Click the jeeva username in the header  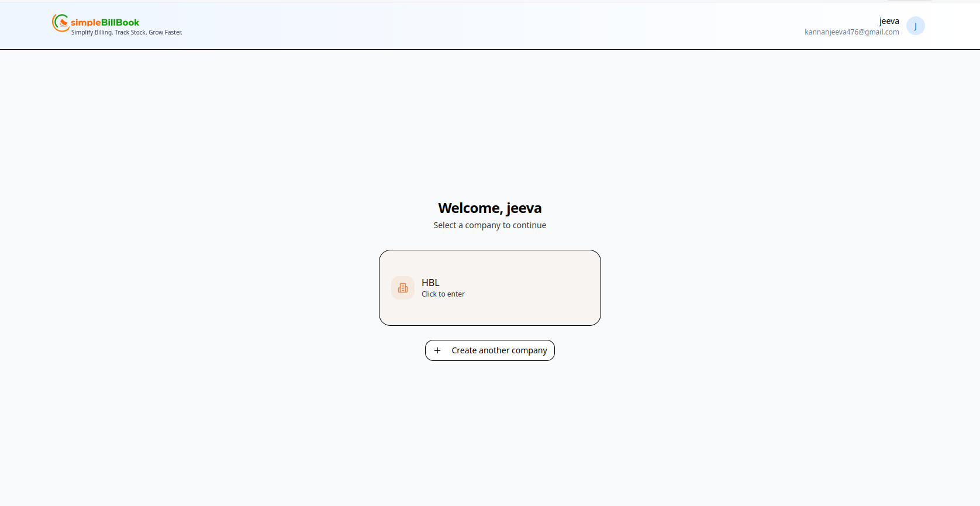click(x=889, y=21)
